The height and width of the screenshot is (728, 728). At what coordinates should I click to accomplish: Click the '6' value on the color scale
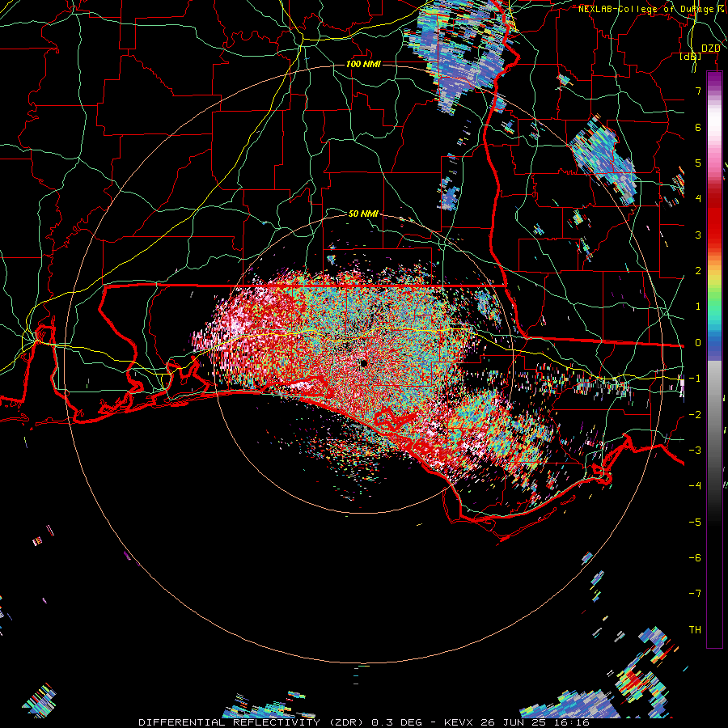pyautogui.click(x=698, y=127)
